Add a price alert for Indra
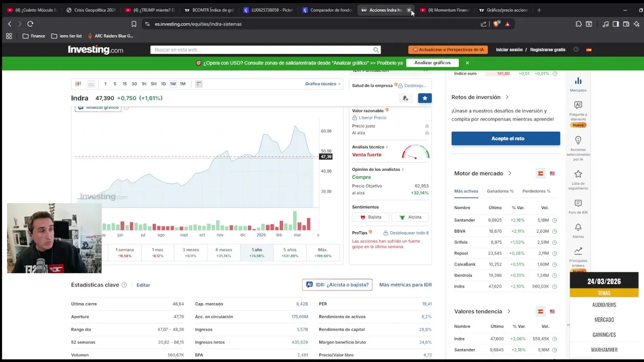Image resolution: width=644 pixels, height=362 pixels. [406, 98]
